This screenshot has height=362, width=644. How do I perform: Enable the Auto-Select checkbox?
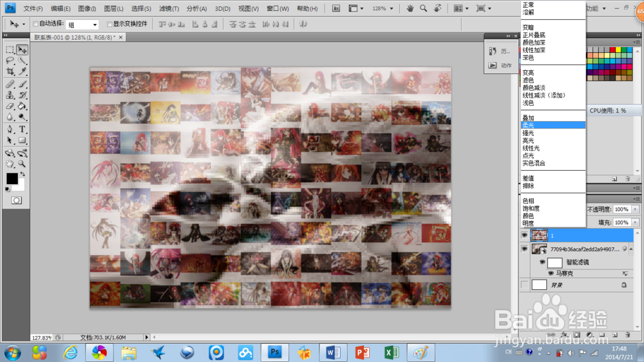coord(35,24)
